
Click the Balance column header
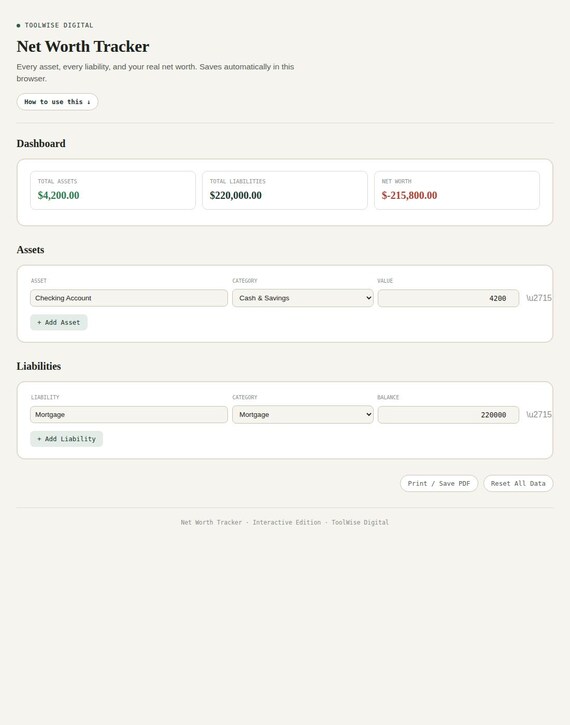tap(388, 397)
